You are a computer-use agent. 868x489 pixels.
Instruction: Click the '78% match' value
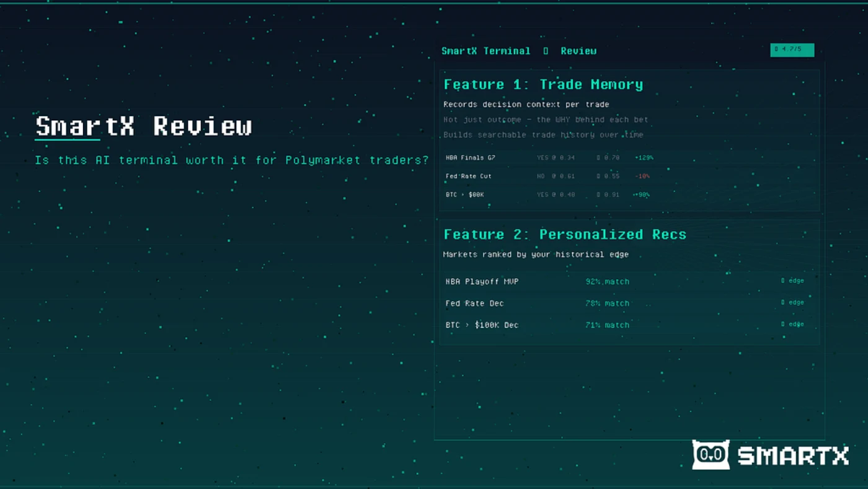pos(607,303)
